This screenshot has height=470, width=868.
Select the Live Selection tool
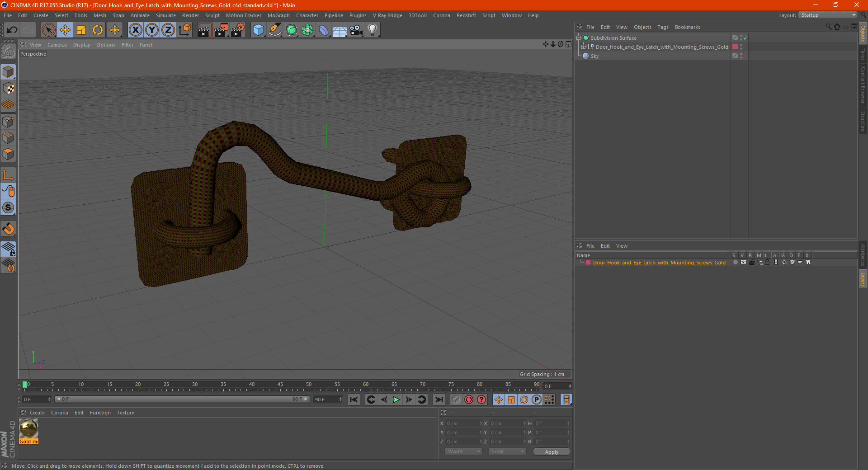click(48, 30)
